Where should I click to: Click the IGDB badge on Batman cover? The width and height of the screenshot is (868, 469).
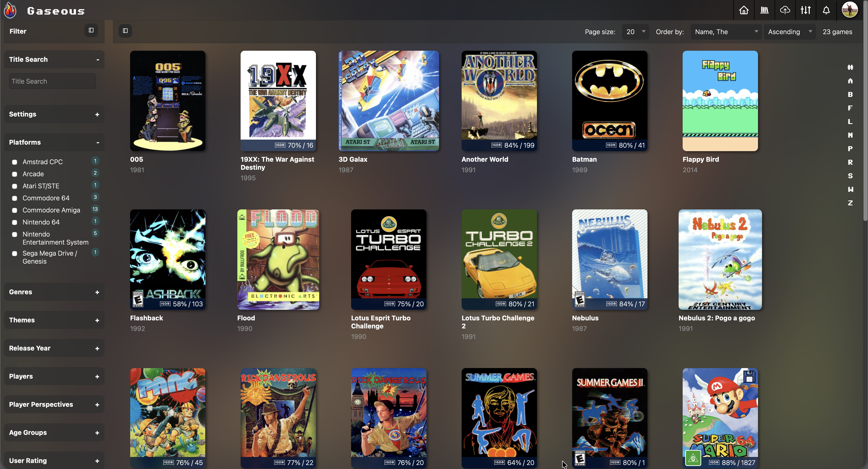point(611,145)
